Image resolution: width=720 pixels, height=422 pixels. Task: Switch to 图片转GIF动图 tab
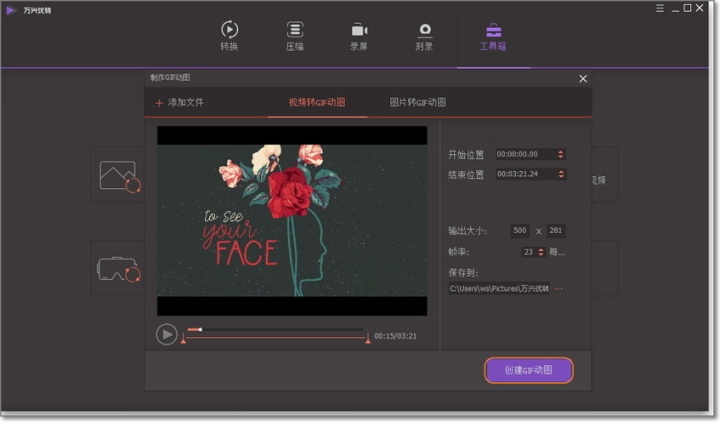(x=417, y=102)
